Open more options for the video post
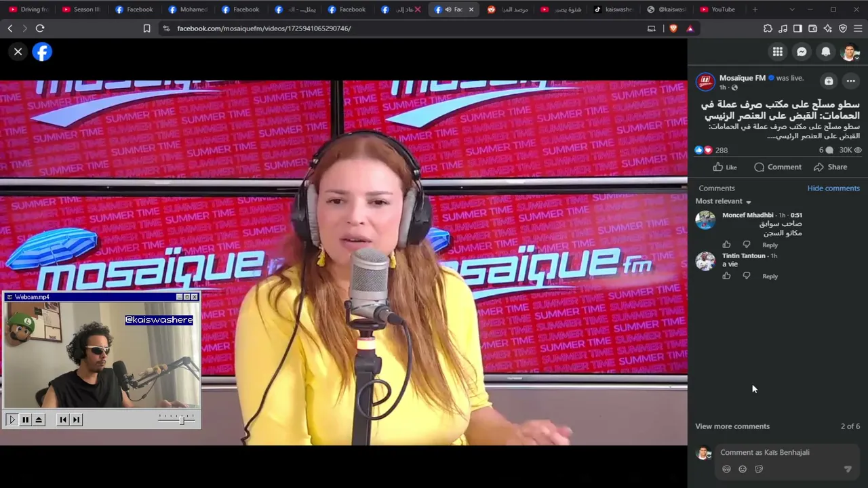The image size is (868, 488). (851, 81)
